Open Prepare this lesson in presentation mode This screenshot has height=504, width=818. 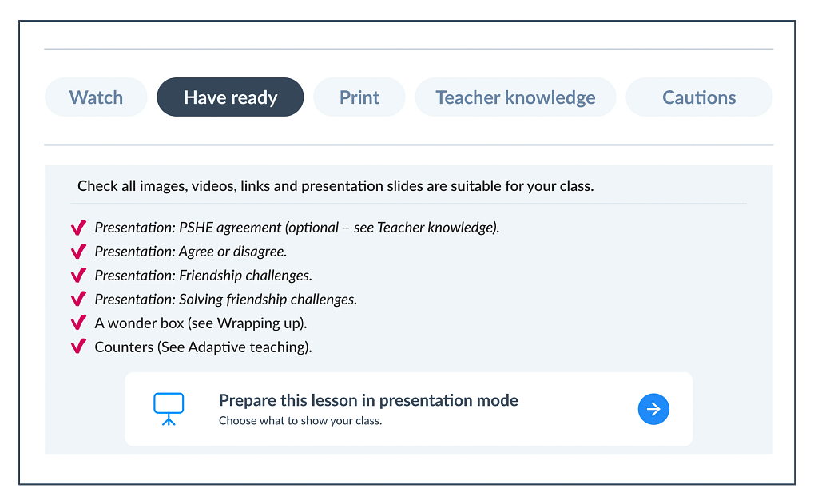(368, 401)
